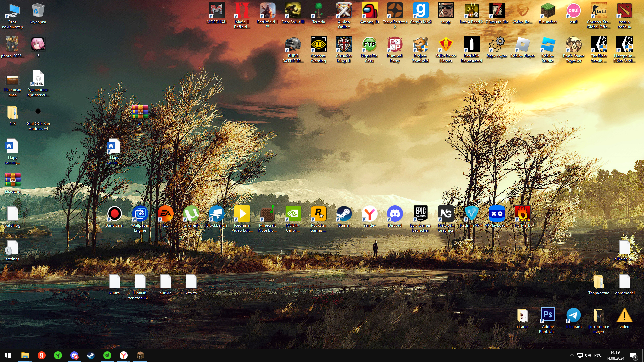Open the Battlefield 1 shortcut
The image size is (644, 362).
coord(267,15)
